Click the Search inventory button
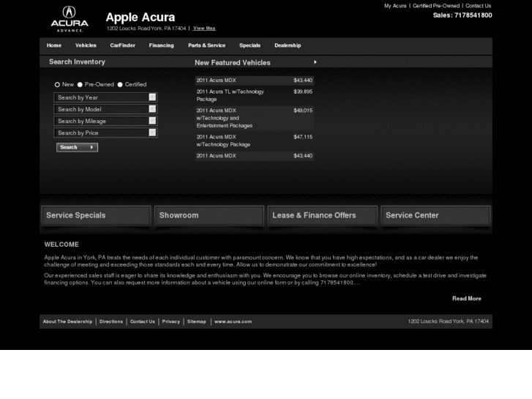532x399 pixels. pyautogui.click(x=77, y=147)
